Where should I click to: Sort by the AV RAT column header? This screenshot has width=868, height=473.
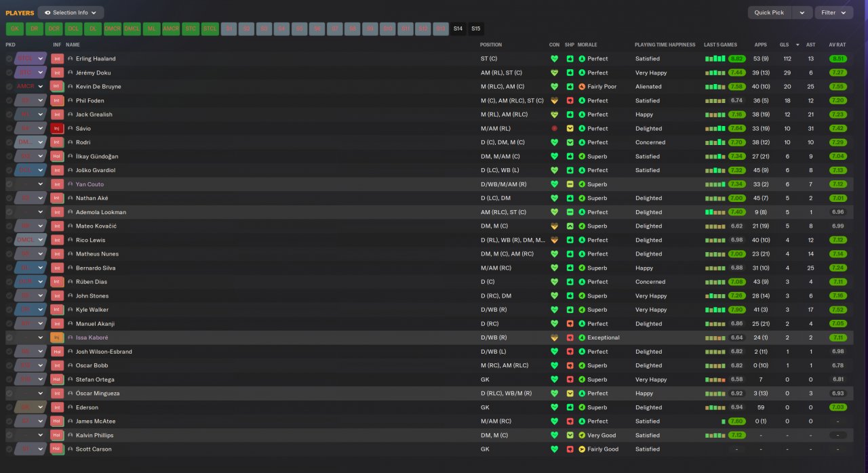click(x=837, y=45)
